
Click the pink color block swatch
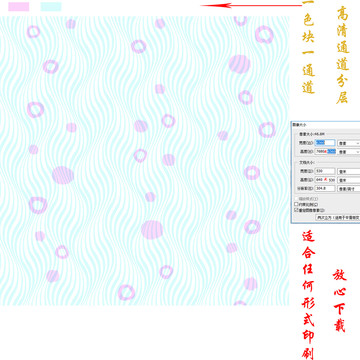pos(18,7)
